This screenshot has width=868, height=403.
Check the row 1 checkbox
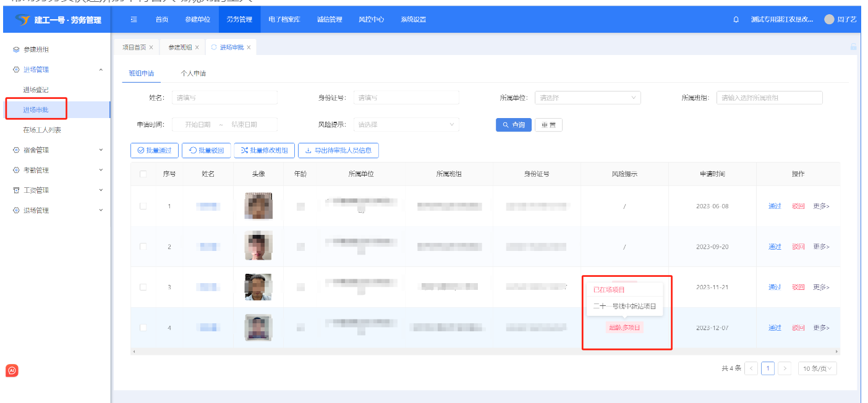coord(143,206)
